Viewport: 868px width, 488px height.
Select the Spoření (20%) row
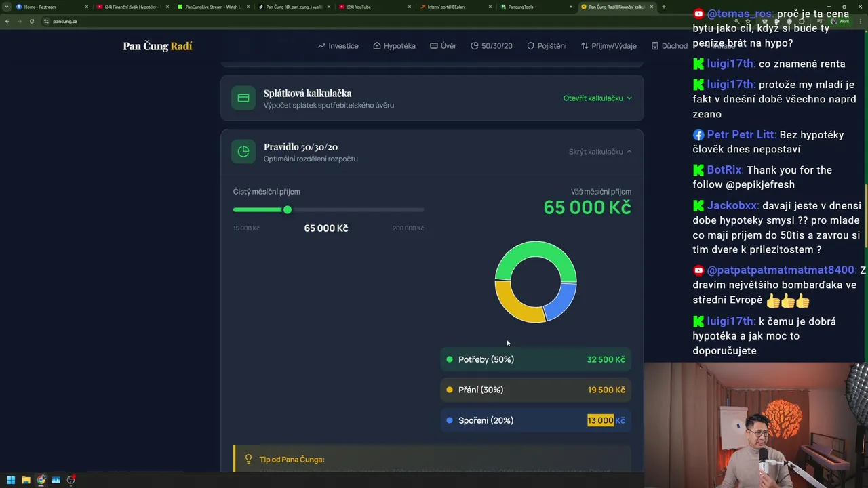point(536,420)
